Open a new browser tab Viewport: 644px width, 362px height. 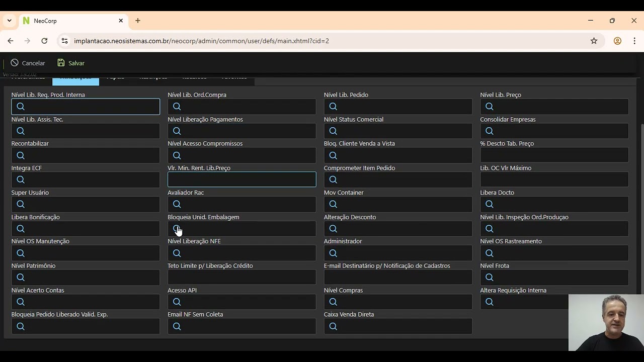click(x=138, y=21)
